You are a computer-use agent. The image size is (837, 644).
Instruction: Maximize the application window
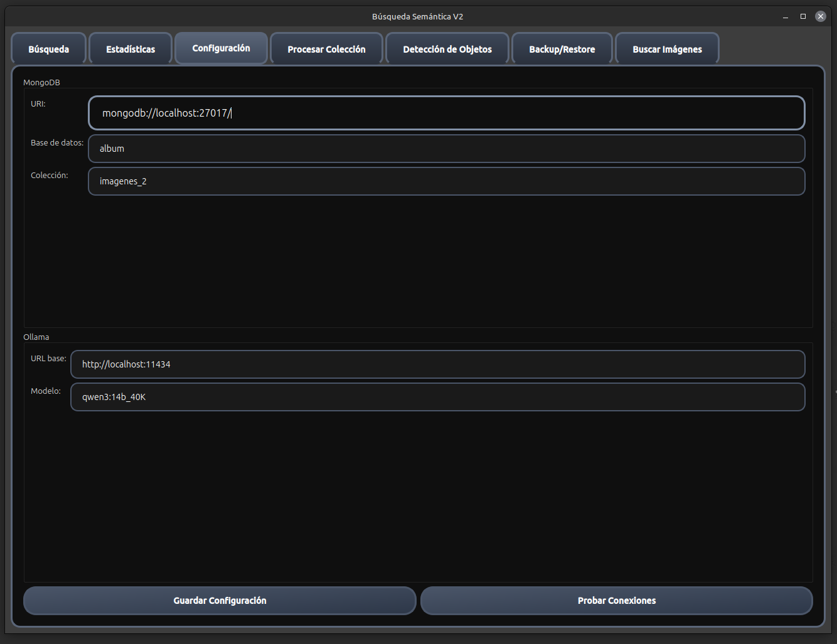[802, 17]
